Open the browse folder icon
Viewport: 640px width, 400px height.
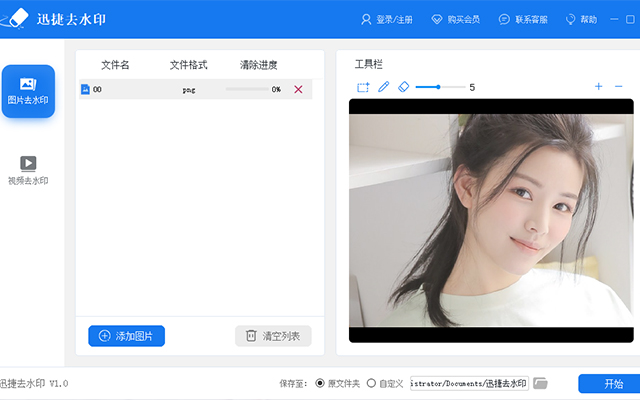click(540, 383)
